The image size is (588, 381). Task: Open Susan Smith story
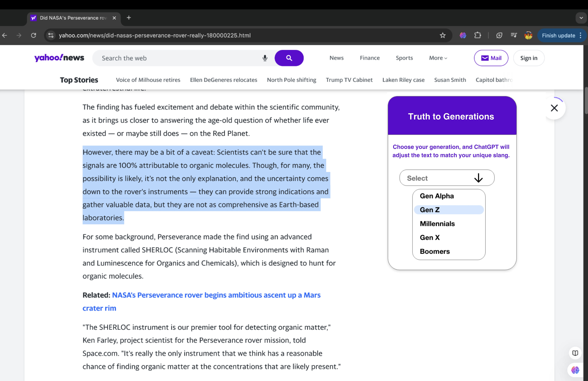tap(450, 80)
